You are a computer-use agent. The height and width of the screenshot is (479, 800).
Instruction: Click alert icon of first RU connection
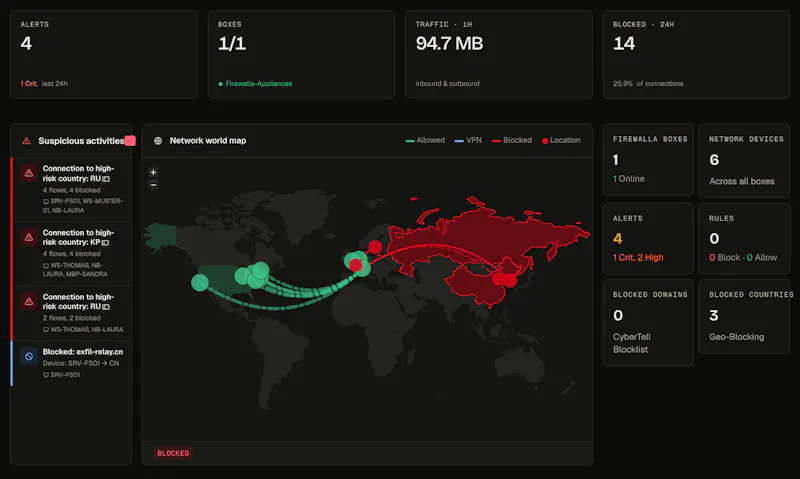click(29, 173)
